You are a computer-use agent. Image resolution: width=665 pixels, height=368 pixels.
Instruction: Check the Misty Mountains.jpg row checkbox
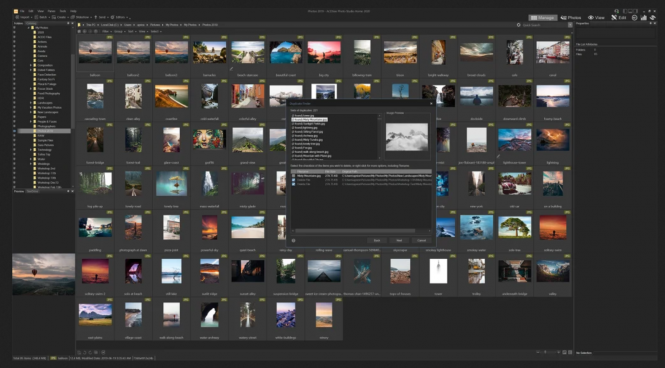point(293,176)
